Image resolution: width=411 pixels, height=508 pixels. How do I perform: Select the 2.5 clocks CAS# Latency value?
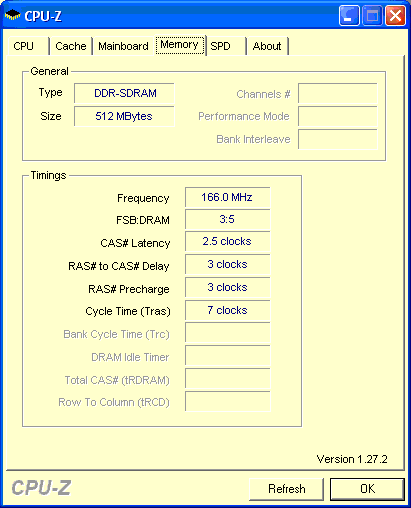(x=227, y=241)
